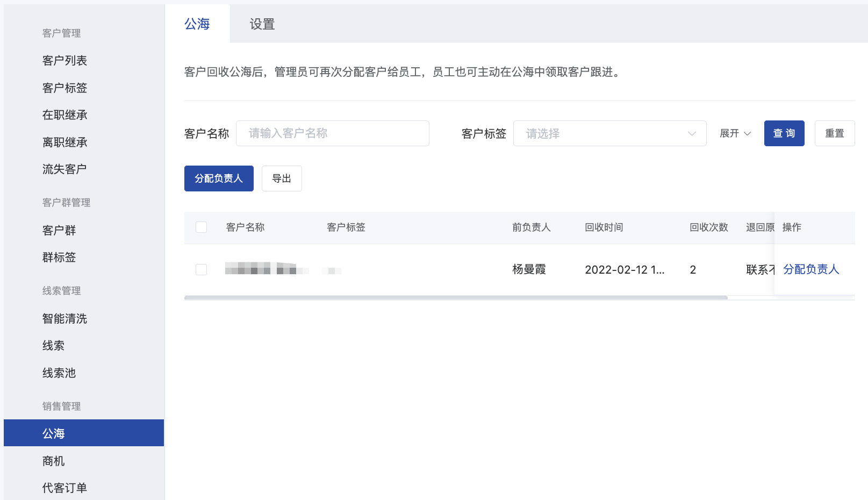Viewport: 868px width, 500px height.
Task: Click the 重置 button
Action: 835,133
